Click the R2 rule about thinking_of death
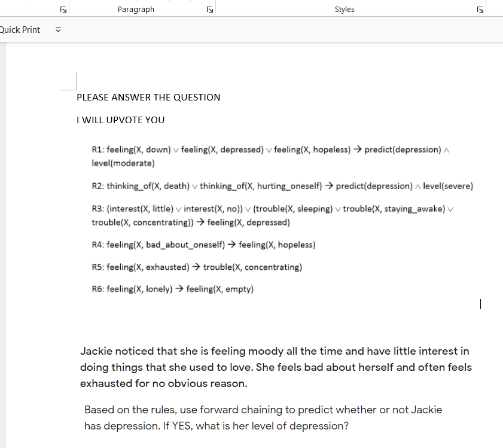 tap(282, 186)
